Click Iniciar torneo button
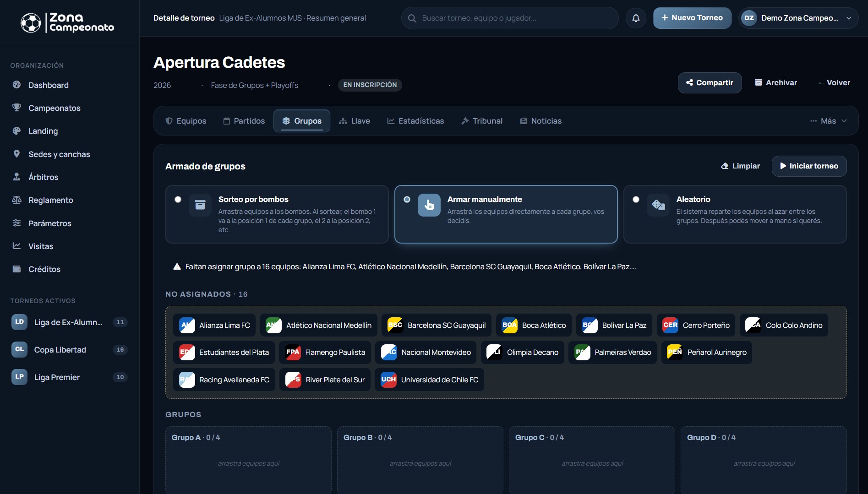868x494 pixels. 809,166
